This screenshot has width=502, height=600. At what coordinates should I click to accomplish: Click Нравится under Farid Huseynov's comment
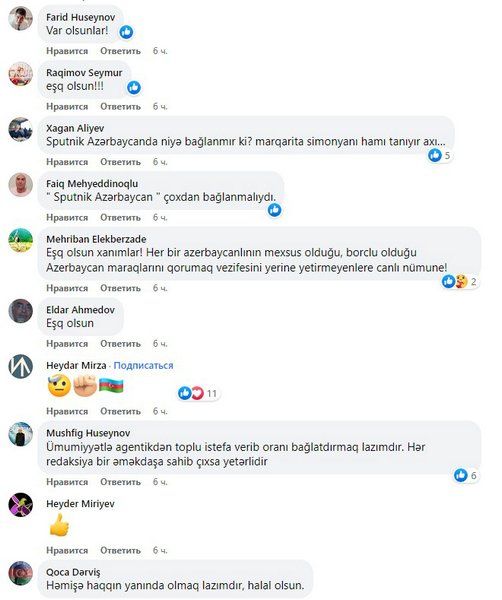[67, 51]
